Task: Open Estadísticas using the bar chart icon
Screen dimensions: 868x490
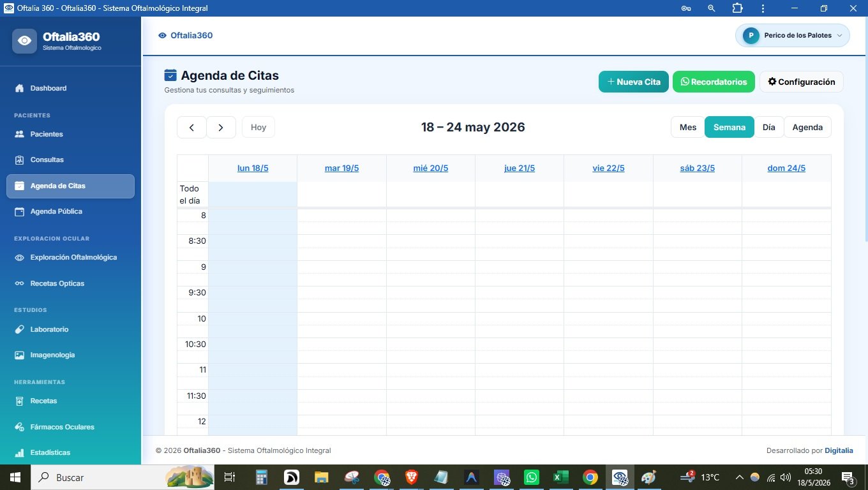Action: [19, 452]
